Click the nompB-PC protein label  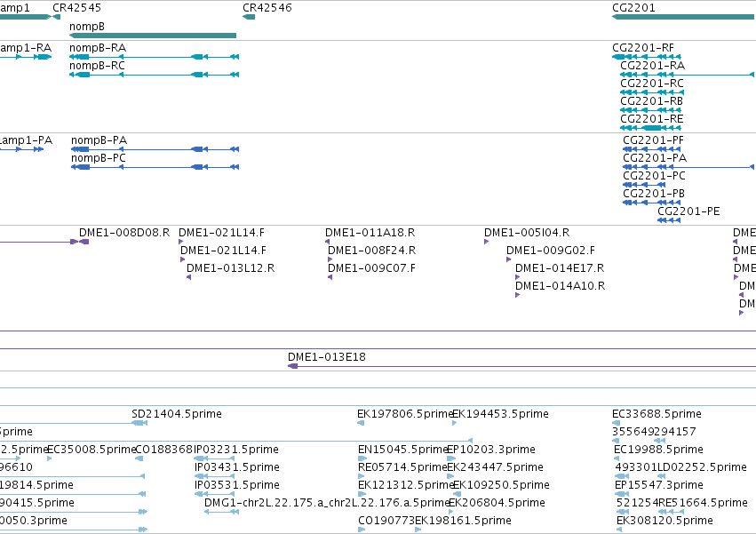coord(99,158)
